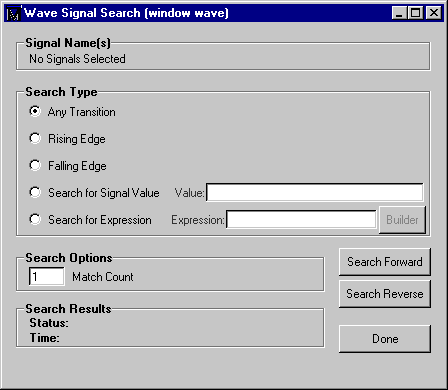The height and width of the screenshot is (390, 448).
Task: Click the Time label in Search Results
Action: tap(45, 338)
